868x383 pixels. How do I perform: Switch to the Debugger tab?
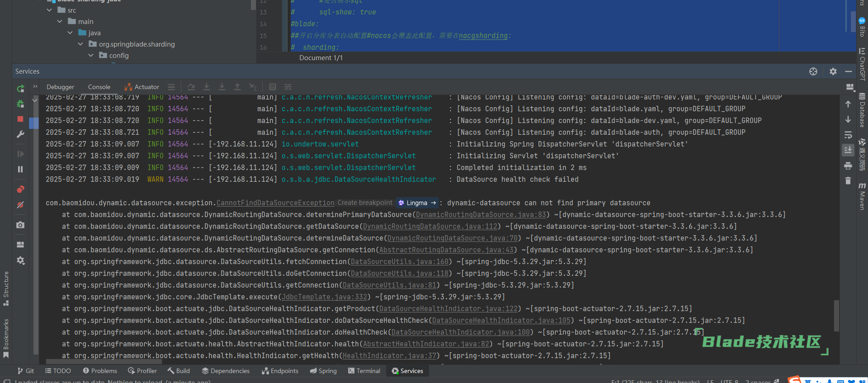pos(60,87)
